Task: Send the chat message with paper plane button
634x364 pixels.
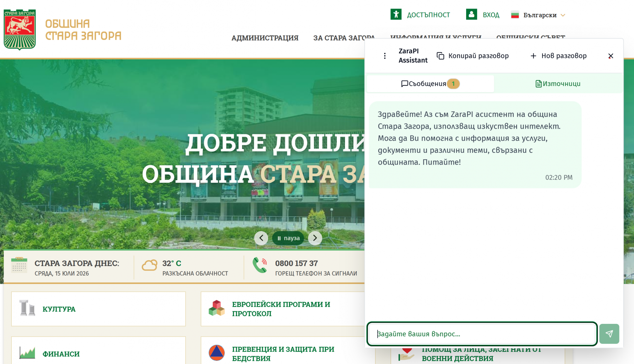Action: pyautogui.click(x=609, y=333)
